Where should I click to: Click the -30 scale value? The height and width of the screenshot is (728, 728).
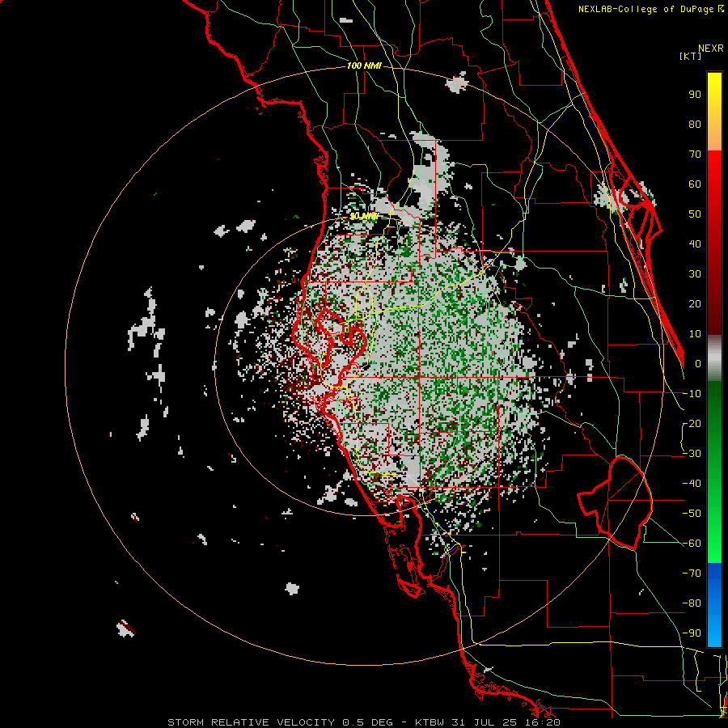point(692,454)
